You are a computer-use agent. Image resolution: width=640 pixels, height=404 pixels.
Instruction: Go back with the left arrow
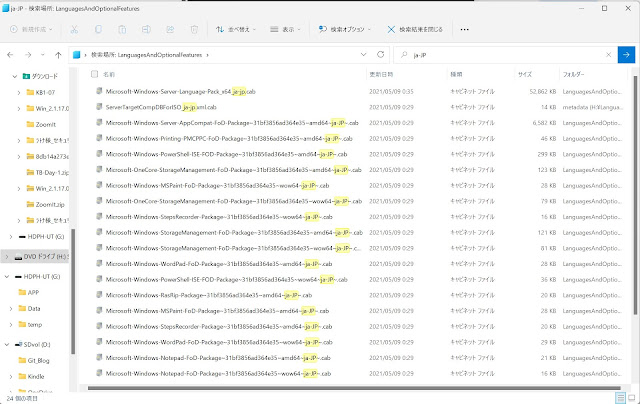(10, 55)
